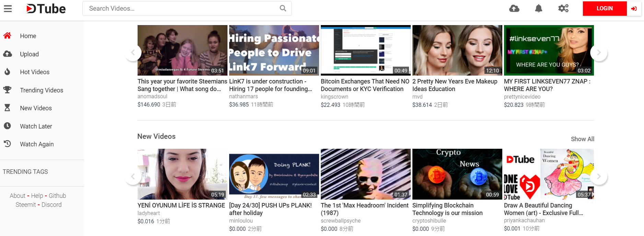
Task: Go to Trending Videos in sidebar
Action: tap(42, 90)
